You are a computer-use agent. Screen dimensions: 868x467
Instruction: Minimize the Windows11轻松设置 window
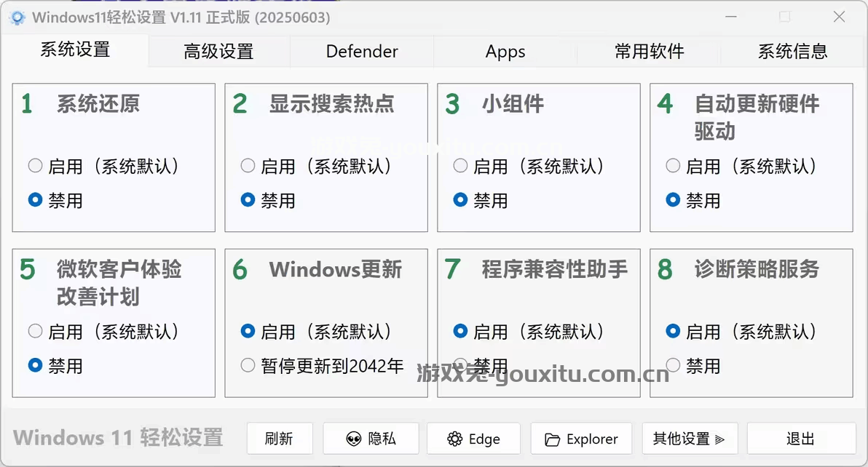pos(730,17)
